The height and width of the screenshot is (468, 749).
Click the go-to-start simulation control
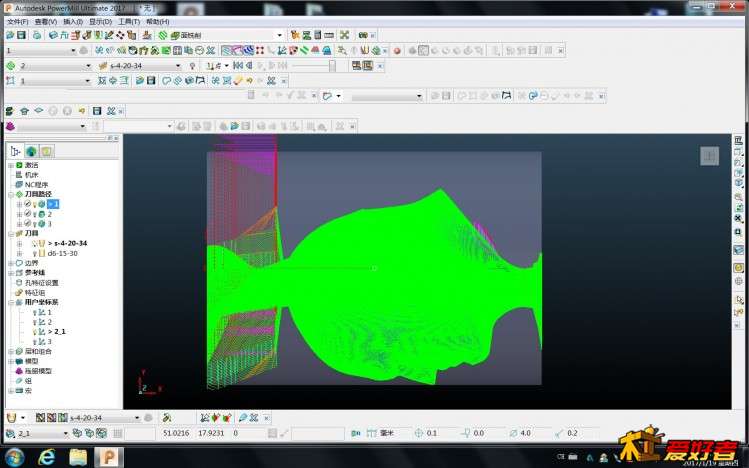tap(237, 65)
